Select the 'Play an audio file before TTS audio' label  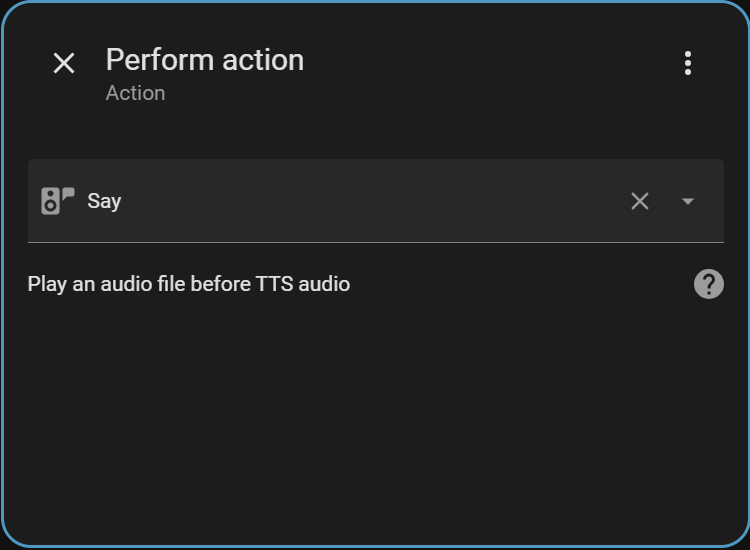point(189,284)
